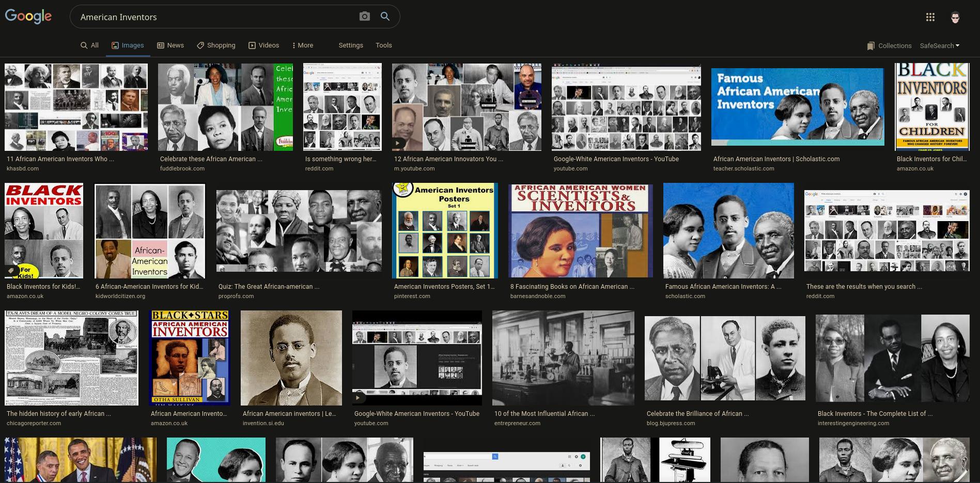The image size is (980, 483).
Task: Open search by image camera icon
Action: [365, 17]
